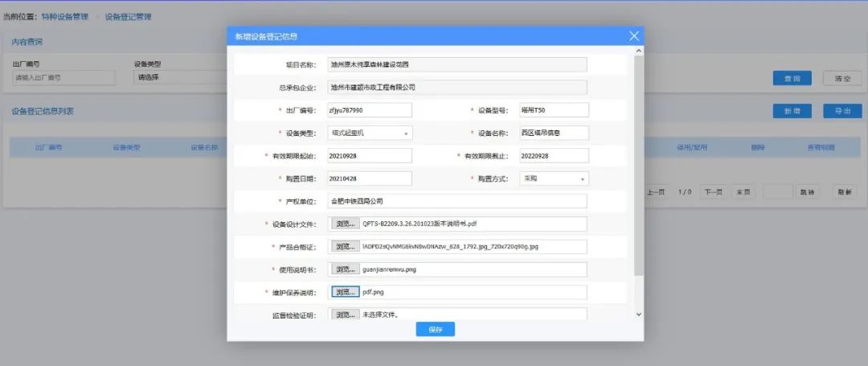Save the form with 保存 button
This screenshot has height=366, width=868.
[435, 329]
